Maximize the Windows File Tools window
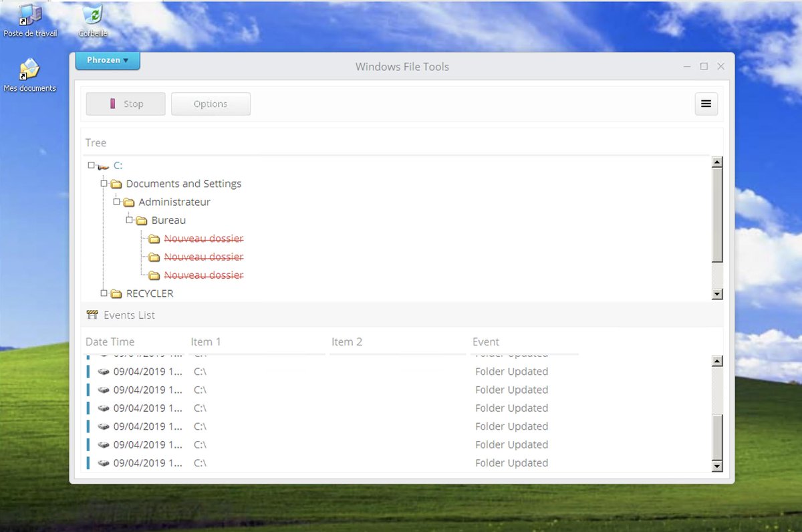 [x=704, y=66]
